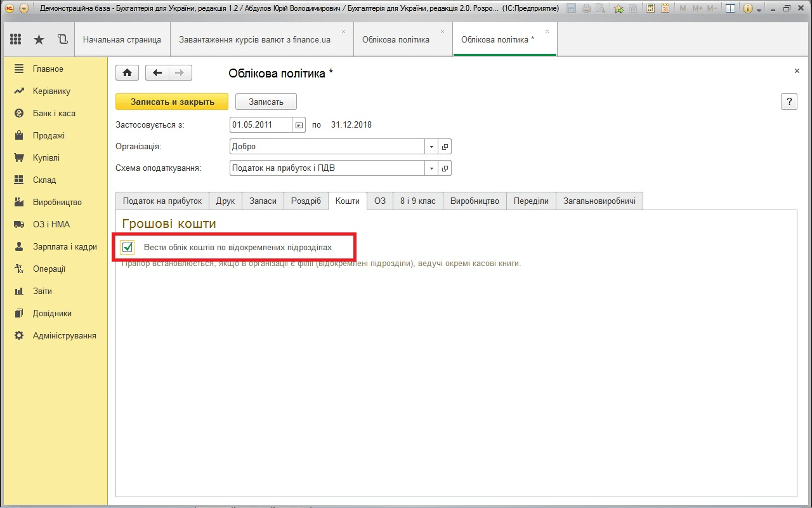Click the add to favorites star icon
812x508 pixels.
pyautogui.click(x=618, y=9)
